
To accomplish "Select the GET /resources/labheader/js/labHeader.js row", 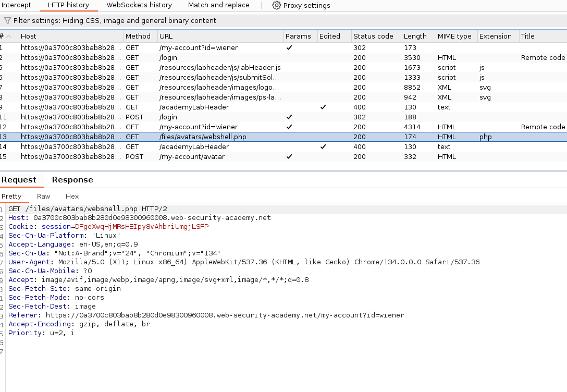I will tap(220, 68).
